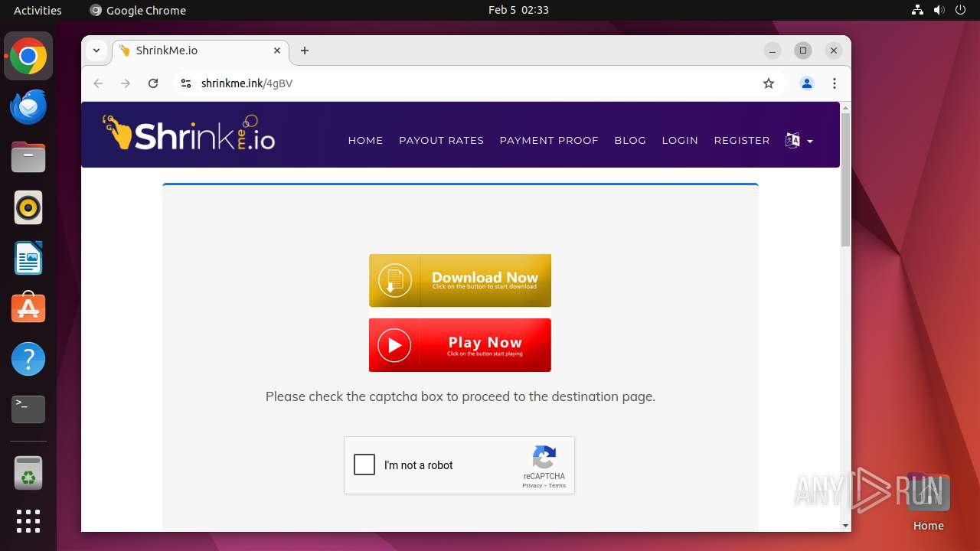Open the Activities overview

[x=38, y=10]
